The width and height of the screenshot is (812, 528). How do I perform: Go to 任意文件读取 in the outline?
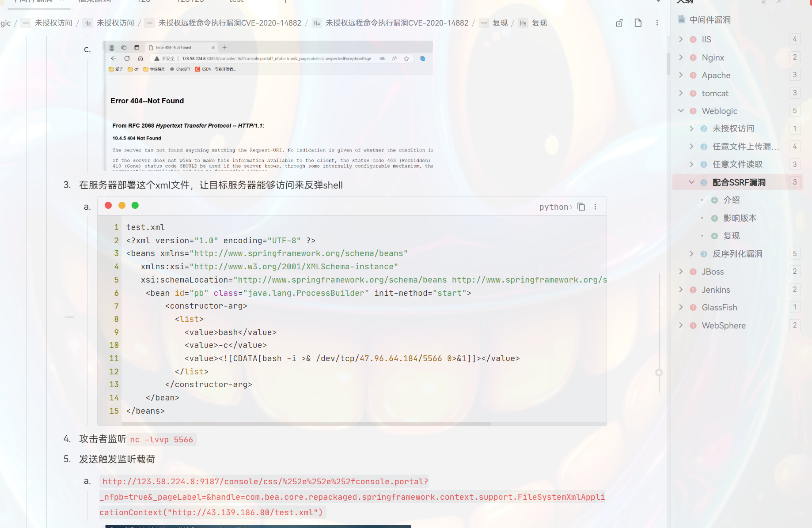tap(737, 164)
